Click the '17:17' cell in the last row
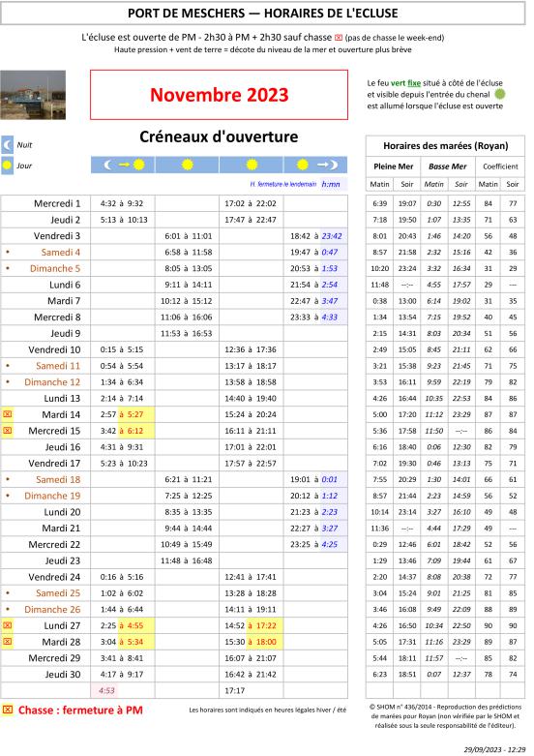534x756 pixels. (235, 690)
